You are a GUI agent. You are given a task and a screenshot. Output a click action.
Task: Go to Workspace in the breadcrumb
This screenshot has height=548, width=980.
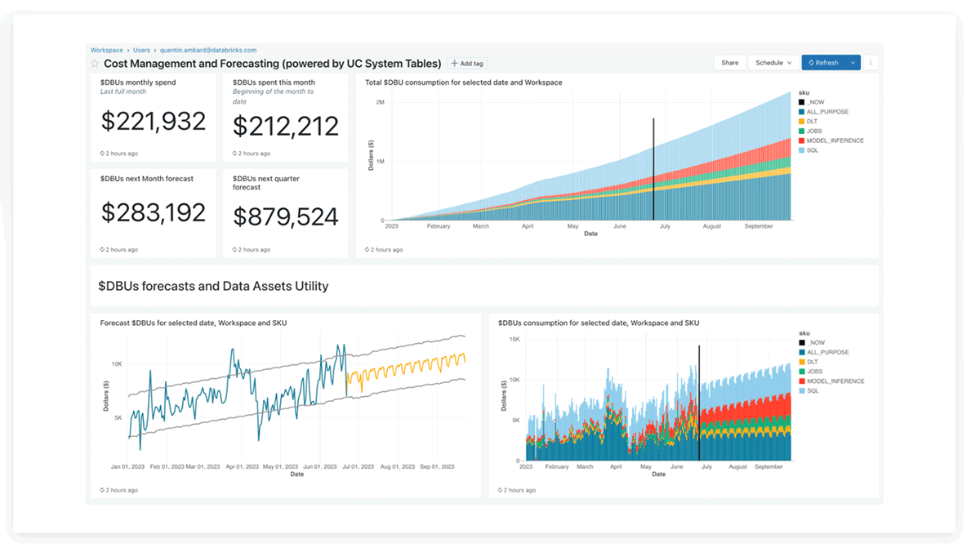click(x=106, y=51)
